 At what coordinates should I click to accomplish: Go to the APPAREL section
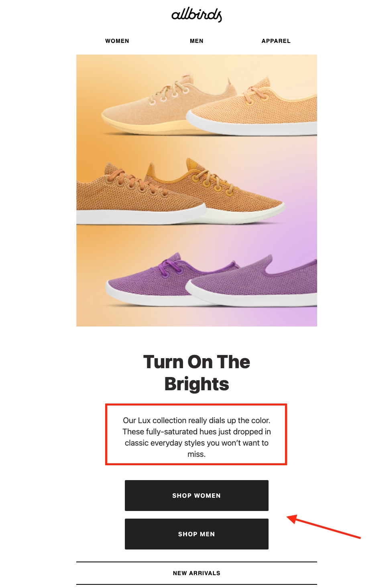(276, 41)
